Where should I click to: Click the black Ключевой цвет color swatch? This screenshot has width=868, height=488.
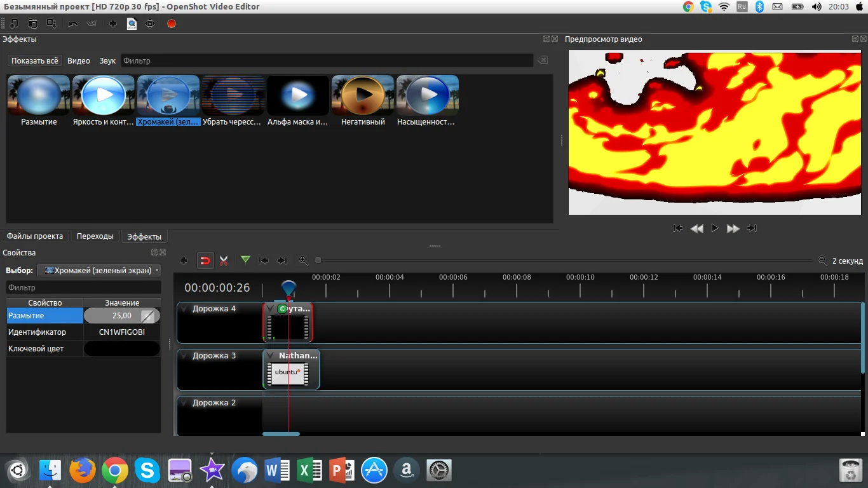coord(121,349)
